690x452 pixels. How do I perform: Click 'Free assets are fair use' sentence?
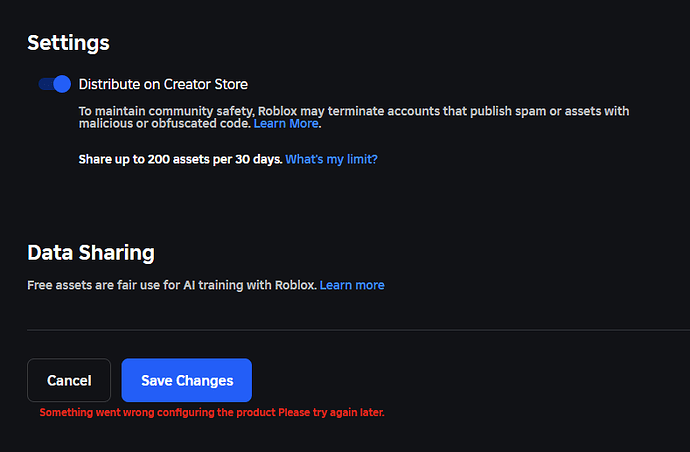172,285
